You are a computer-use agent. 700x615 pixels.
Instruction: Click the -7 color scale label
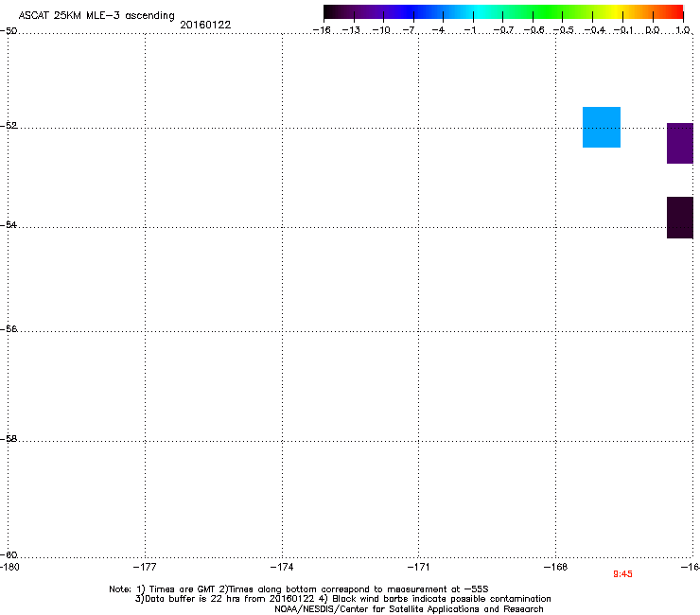click(x=410, y=30)
